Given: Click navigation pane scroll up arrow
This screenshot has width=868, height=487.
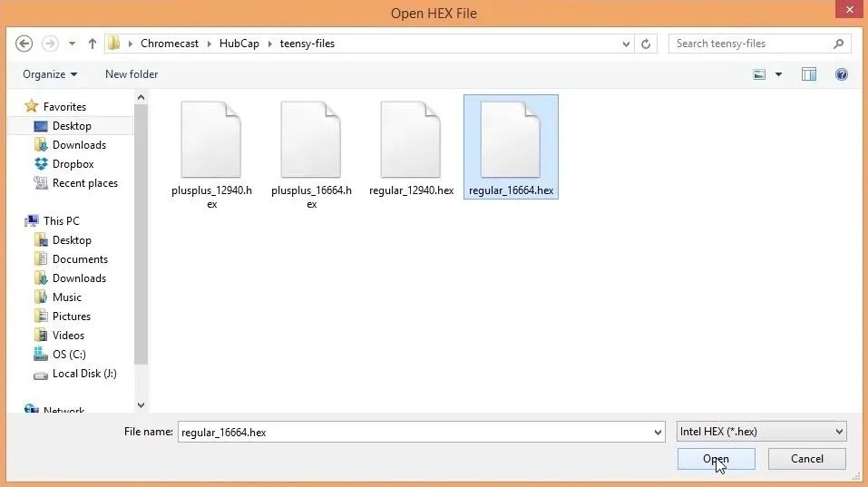Looking at the screenshot, I should click(x=141, y=98).
